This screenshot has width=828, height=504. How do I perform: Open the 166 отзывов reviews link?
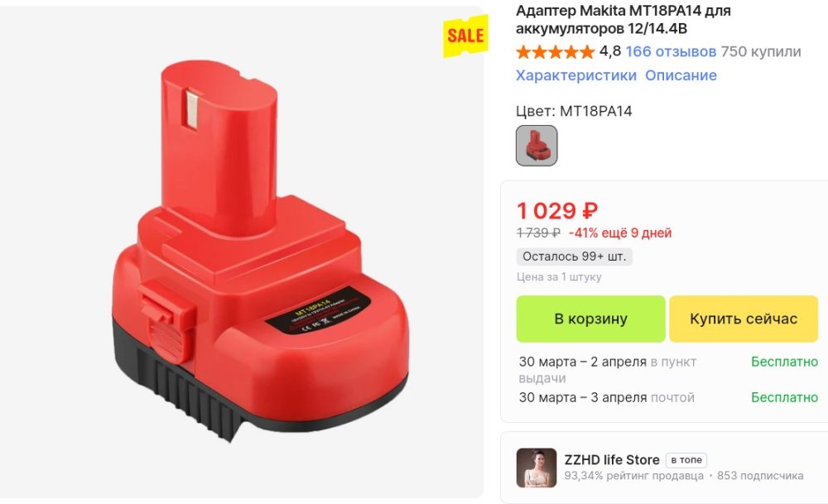[x=671, y=51]
